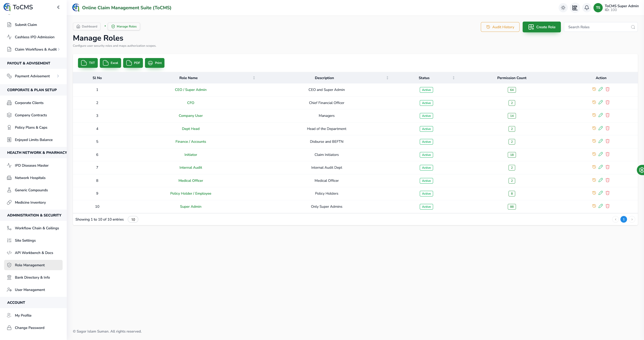Open the Company User role link
644x340 pixels.
coord(191,116)
